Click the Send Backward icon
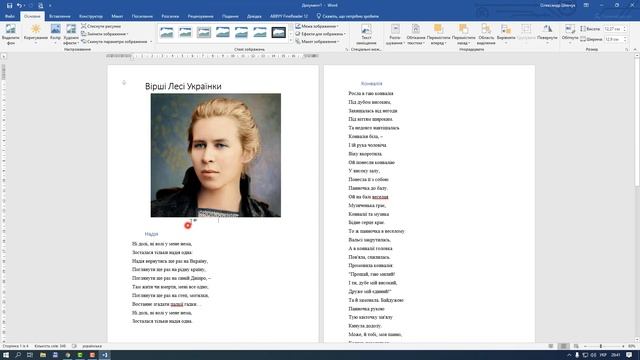The height and width of the screenshot is (360, 640). pos(463,29)
